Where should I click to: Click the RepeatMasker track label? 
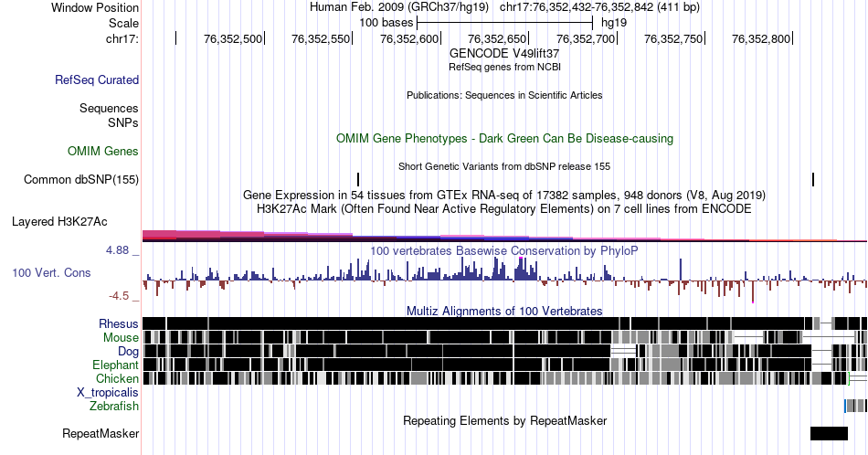pyautogui.click(x=101, y=433)
